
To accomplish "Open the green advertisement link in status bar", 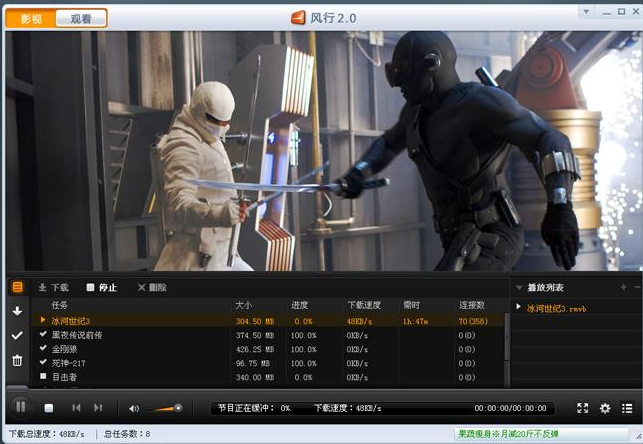I will (x=508, y=434).
